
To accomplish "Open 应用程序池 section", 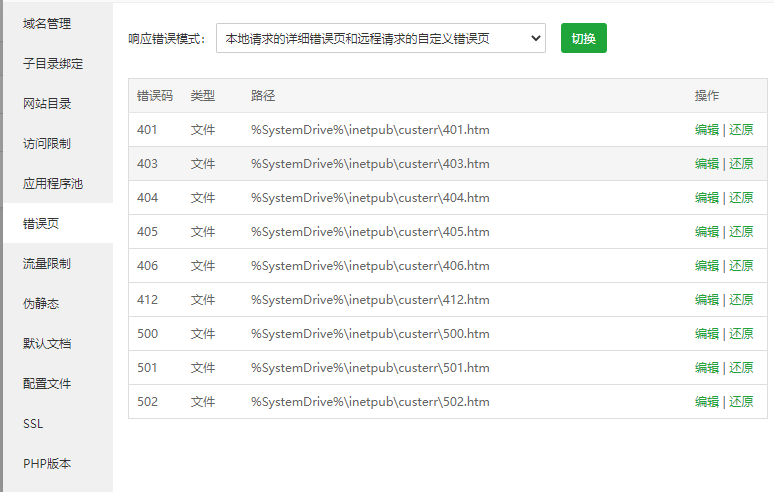I will point(53,183).
